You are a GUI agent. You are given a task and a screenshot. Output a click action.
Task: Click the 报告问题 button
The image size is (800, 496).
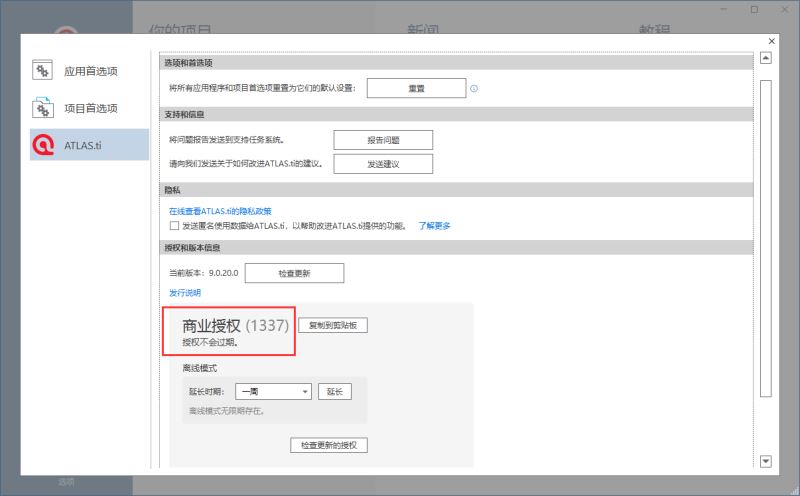point(383,140)
